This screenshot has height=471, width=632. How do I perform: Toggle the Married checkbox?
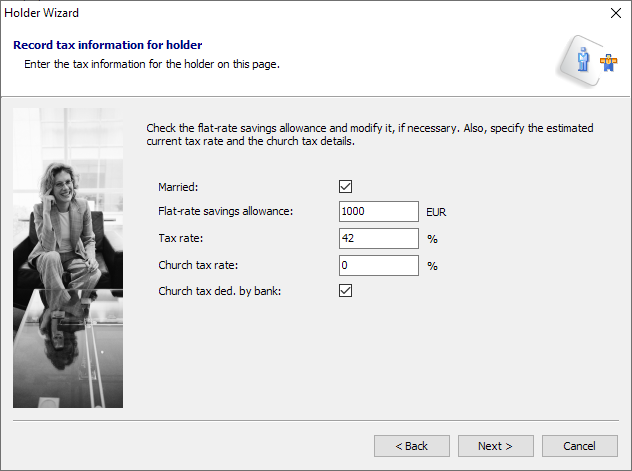(x=346, y=186)
